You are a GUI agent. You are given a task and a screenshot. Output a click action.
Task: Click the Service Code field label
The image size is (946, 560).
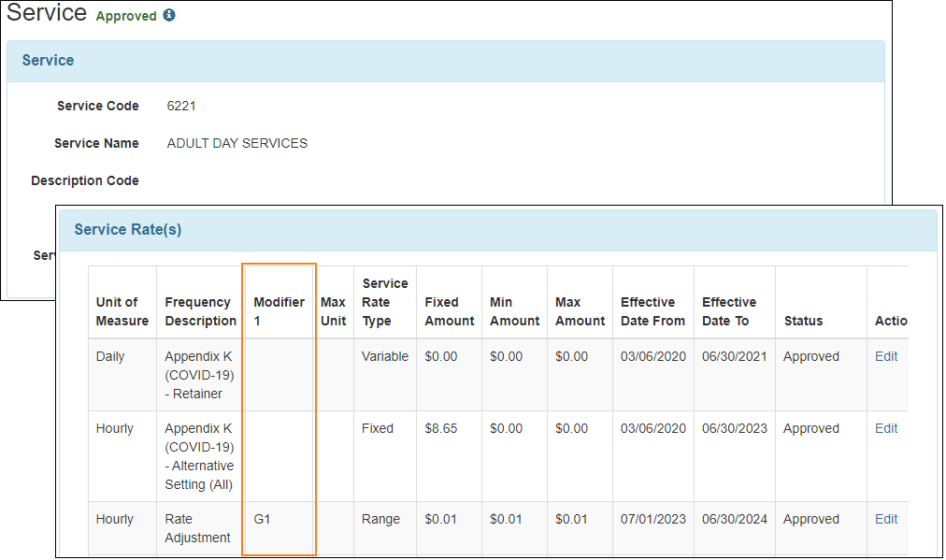98,107
